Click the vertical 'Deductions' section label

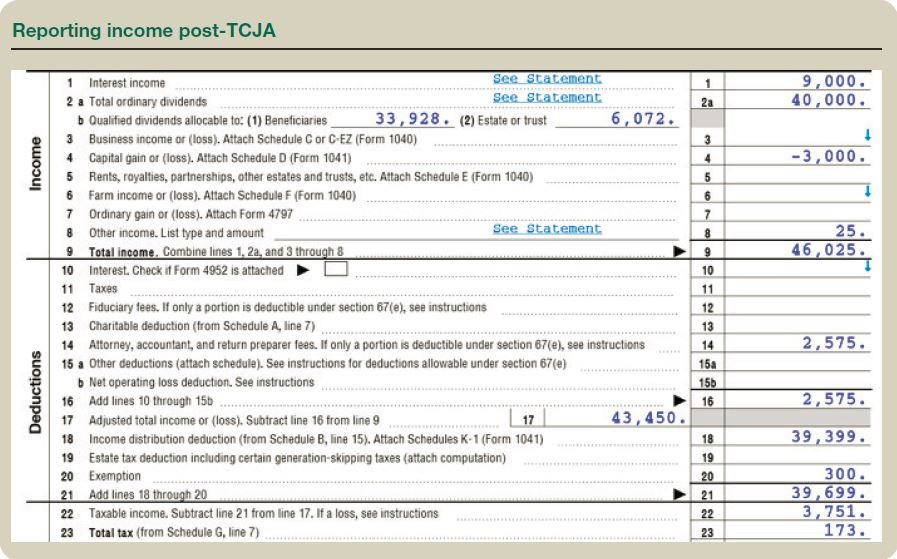tap(35, 393)
